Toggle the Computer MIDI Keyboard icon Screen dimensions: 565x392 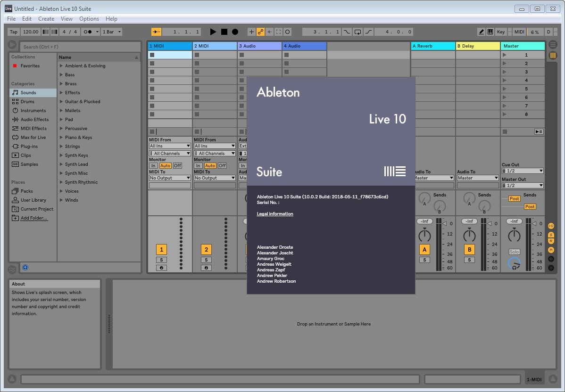pyautogui.click(x=490, y=32)
